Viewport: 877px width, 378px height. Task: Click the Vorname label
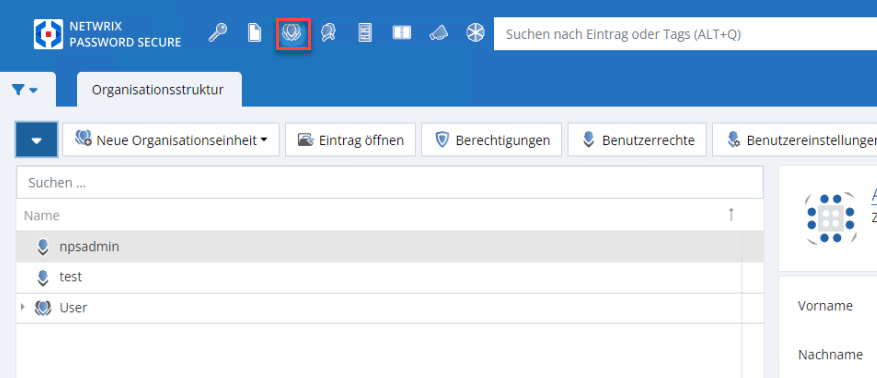[x=825, y=306]
